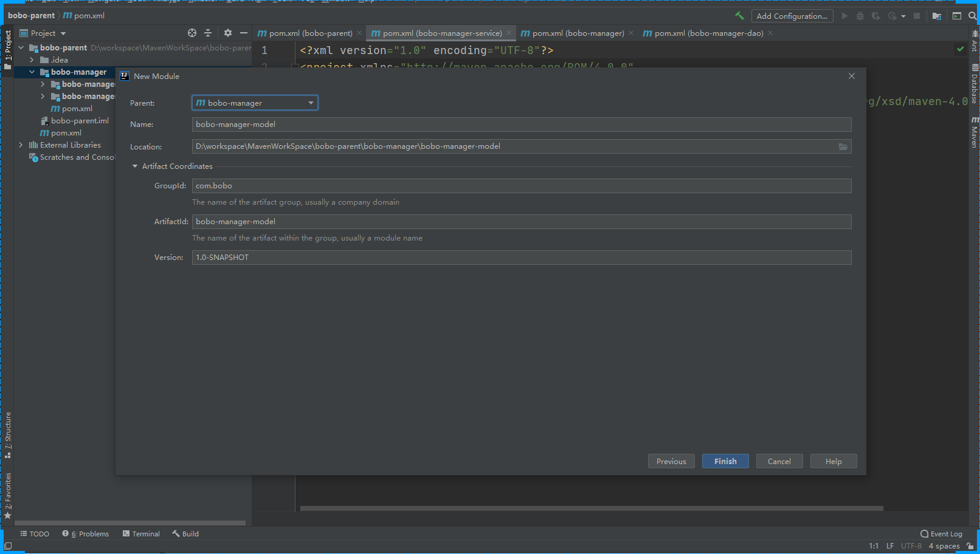Click the UTF-8 encoding status entry
Image resolution: width=980 pixels, height=554 pixels.
[911, 546]
